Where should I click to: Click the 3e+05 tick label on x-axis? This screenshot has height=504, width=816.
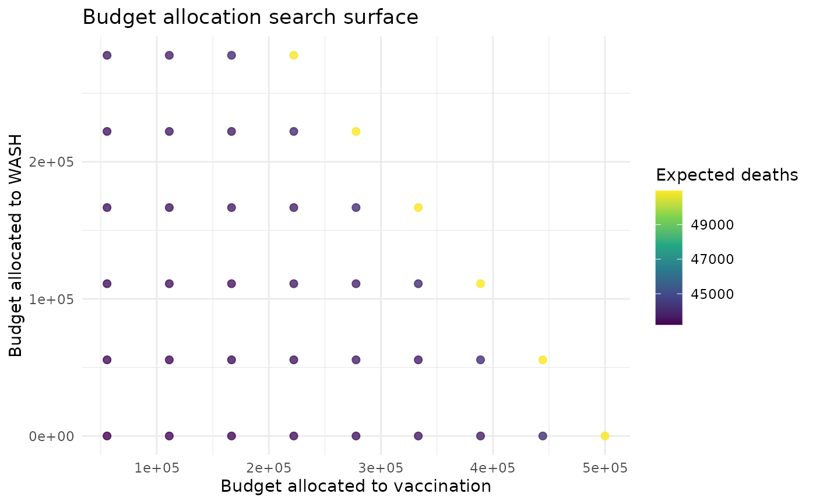pos(381,468)
